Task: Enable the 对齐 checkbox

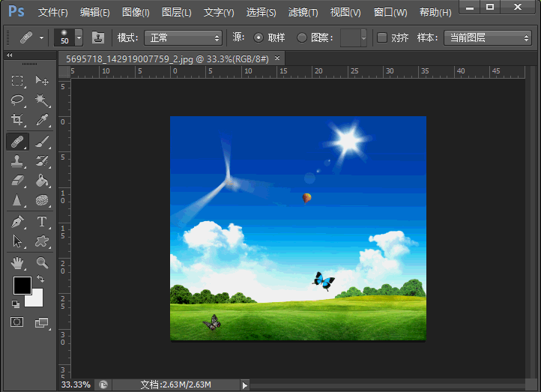Action: point(382,37)
